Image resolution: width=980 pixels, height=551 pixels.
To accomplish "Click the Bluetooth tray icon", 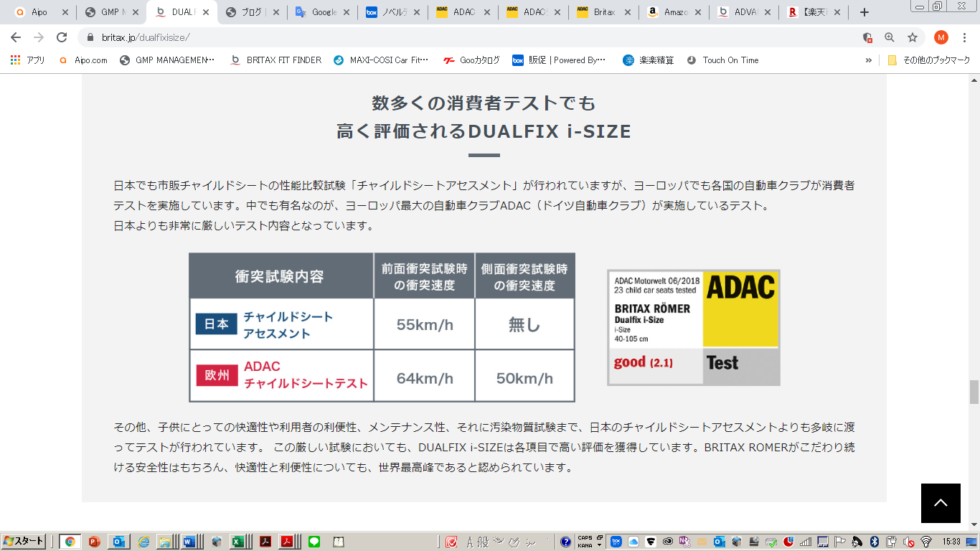I will [x=875, y=542].
